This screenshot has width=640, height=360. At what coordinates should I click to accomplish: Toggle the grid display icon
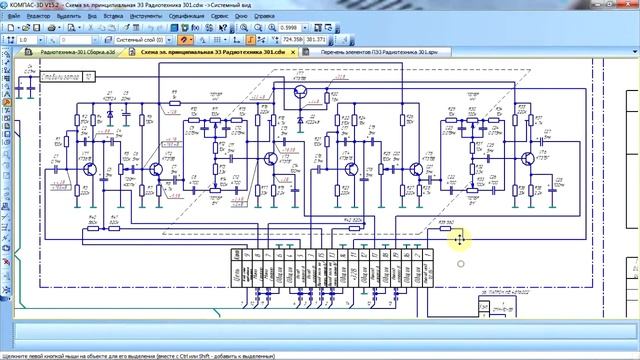(x=216, y=40)
